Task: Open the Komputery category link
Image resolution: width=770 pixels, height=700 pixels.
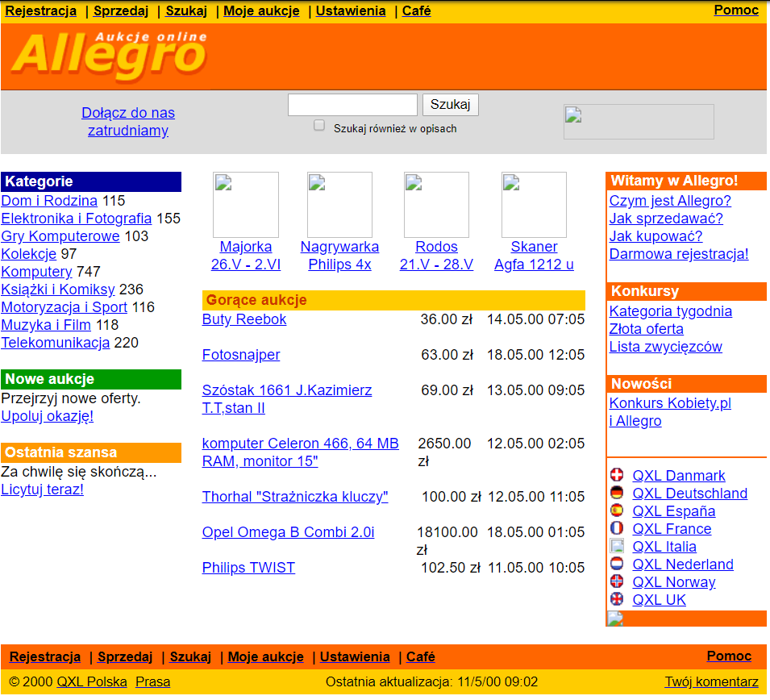Action: (36, 272)
